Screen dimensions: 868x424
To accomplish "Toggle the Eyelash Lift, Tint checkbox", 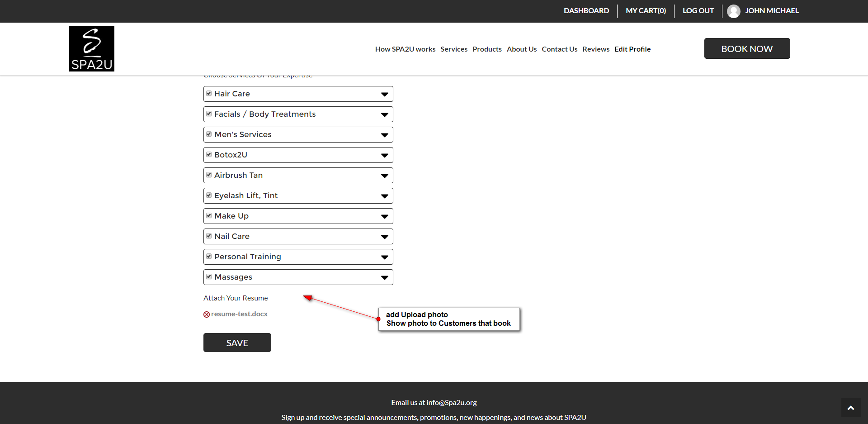I will (209, 195).
